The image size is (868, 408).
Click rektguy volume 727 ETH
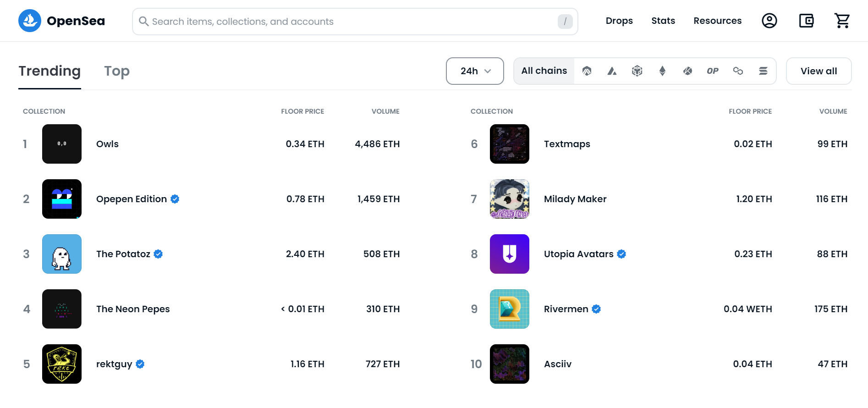pos(383,364)
